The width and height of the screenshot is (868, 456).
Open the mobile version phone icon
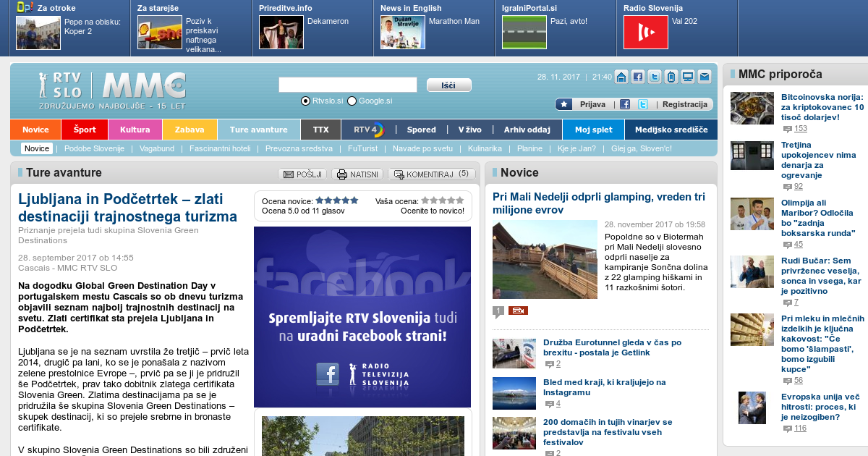point(671,77)
